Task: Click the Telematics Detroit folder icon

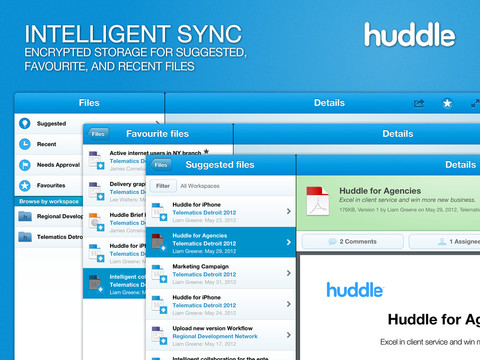Action: point(25,237)
